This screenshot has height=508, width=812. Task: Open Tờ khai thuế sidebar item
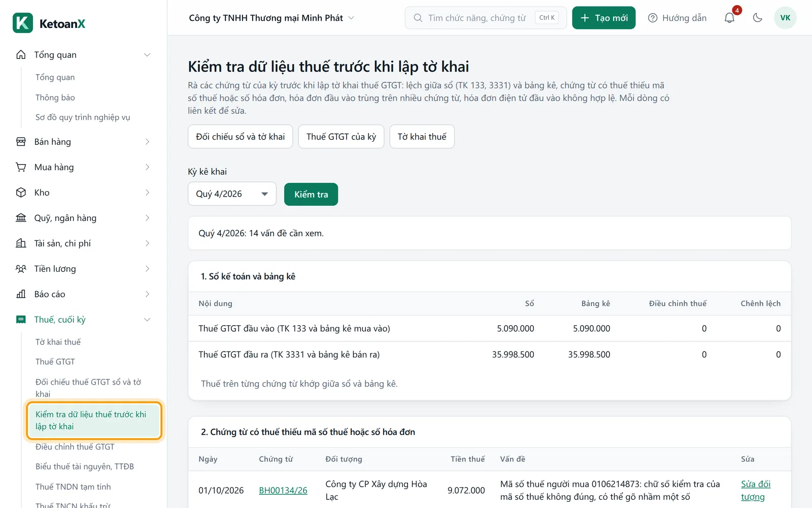point(58,342)
